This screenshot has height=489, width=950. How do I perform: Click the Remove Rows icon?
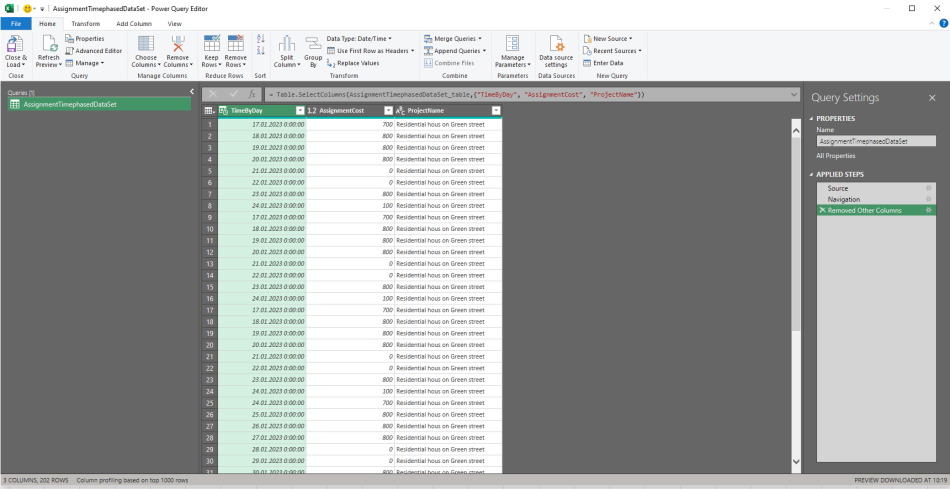(x=236, y=44)
